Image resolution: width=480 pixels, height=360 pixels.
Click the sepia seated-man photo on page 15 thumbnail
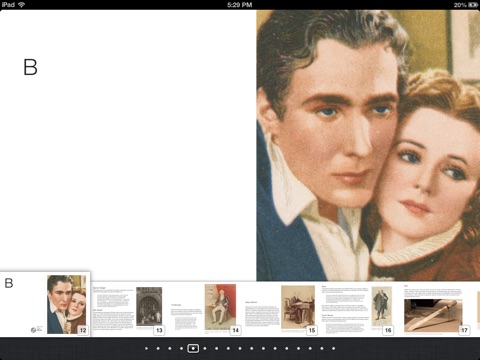(x=298, y=307)
